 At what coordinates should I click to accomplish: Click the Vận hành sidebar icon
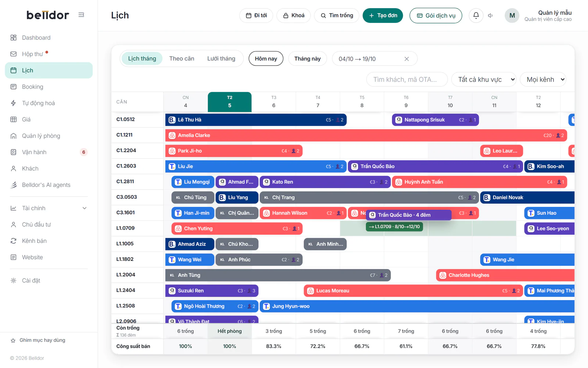click(14, 152)
